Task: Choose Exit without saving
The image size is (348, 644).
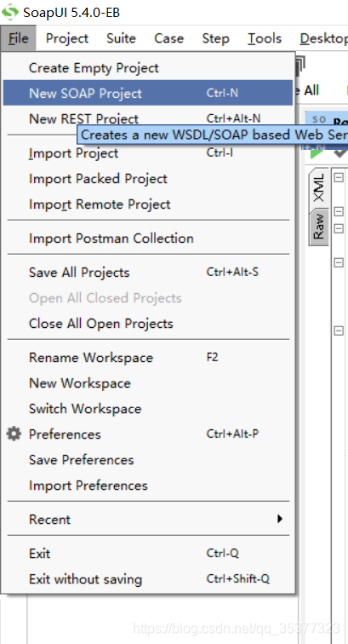Action: [x=148, y=579]
